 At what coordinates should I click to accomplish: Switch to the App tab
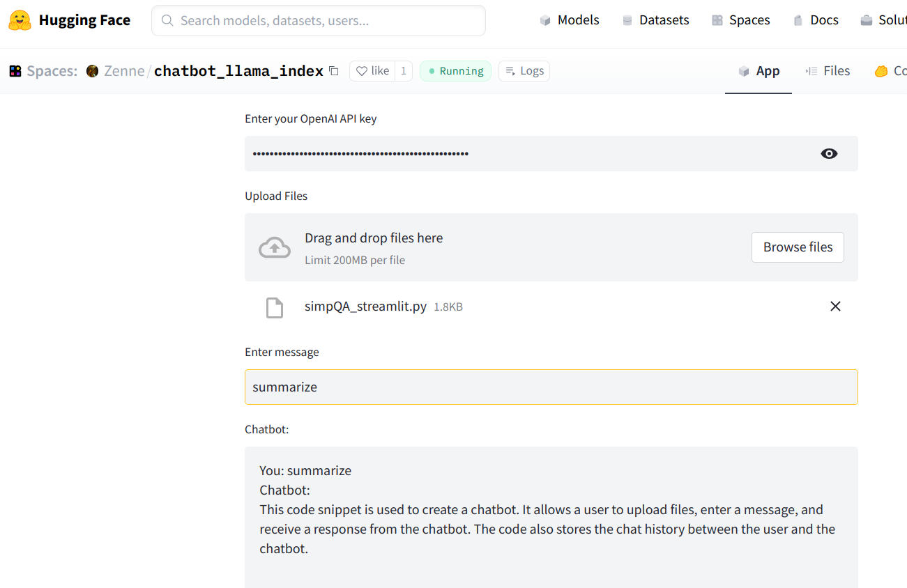tap(759, 71)
